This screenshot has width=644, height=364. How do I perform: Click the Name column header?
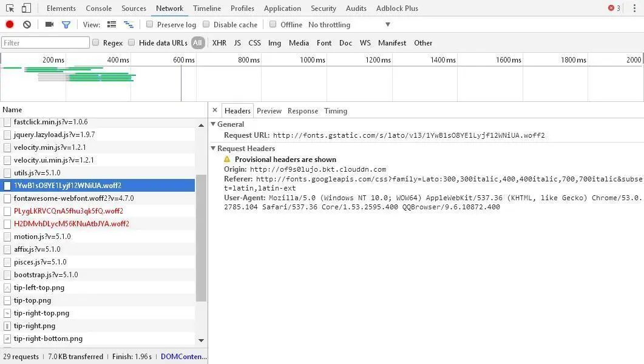tap(104, 110)
